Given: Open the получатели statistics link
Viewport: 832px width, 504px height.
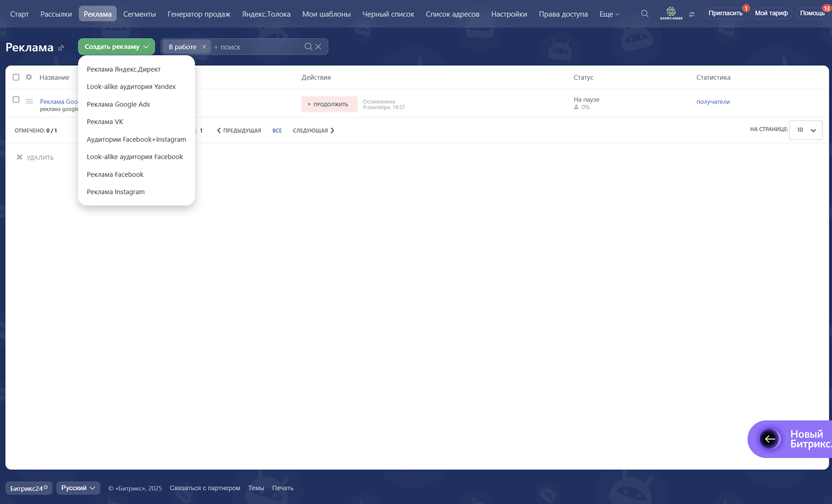Looking at the screenshot, I should tap(713, 102).
